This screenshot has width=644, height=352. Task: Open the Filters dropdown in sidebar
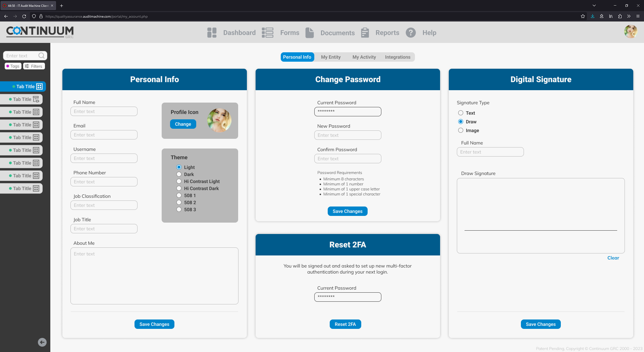[x=34, y=66]
